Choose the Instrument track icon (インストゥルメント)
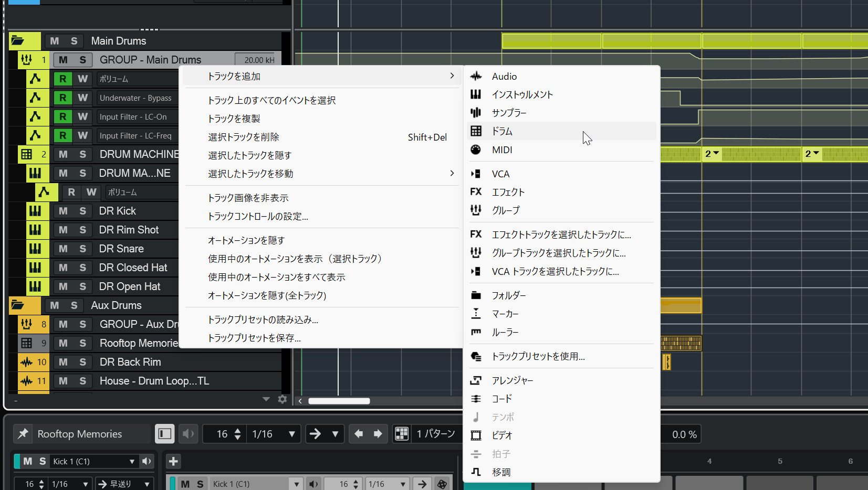The height and width of the screenshot is (490, 868). coord(476,94)
